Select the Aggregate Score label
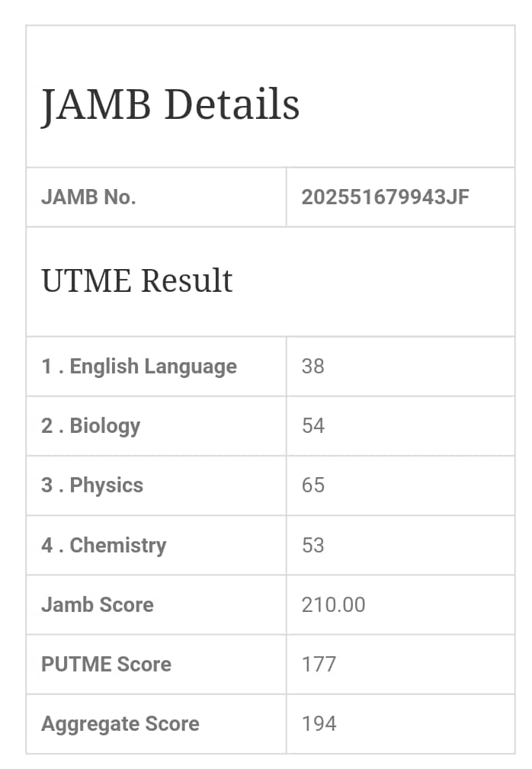 (120, 724)
